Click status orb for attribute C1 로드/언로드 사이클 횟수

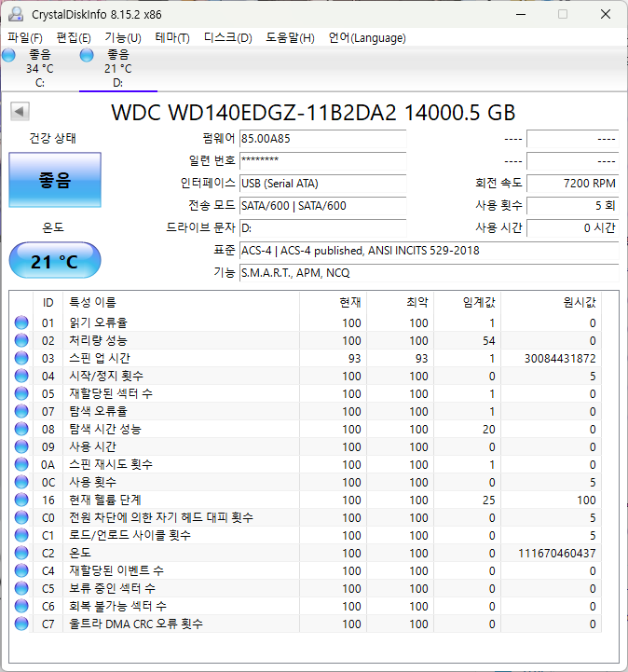click(x=21, y=535)
